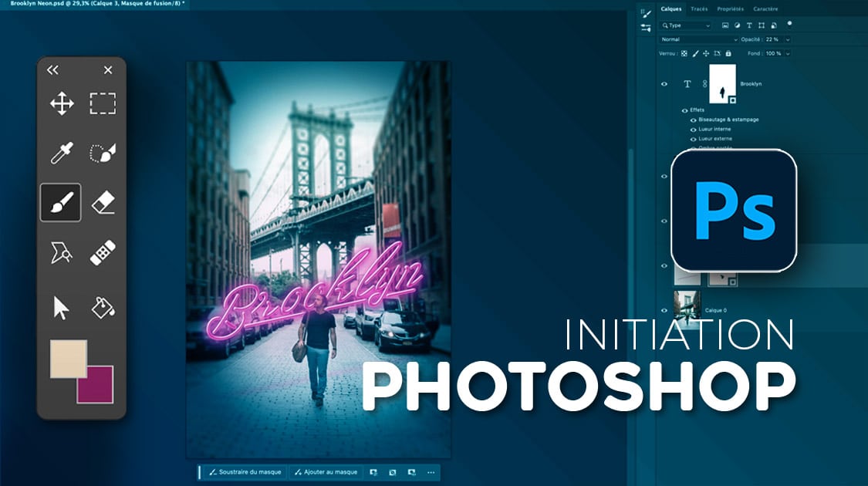Select the Paint Bucket tool
The width and height of the screenshot is (868, 486).
pyautogui.click(x=103, y=307)
